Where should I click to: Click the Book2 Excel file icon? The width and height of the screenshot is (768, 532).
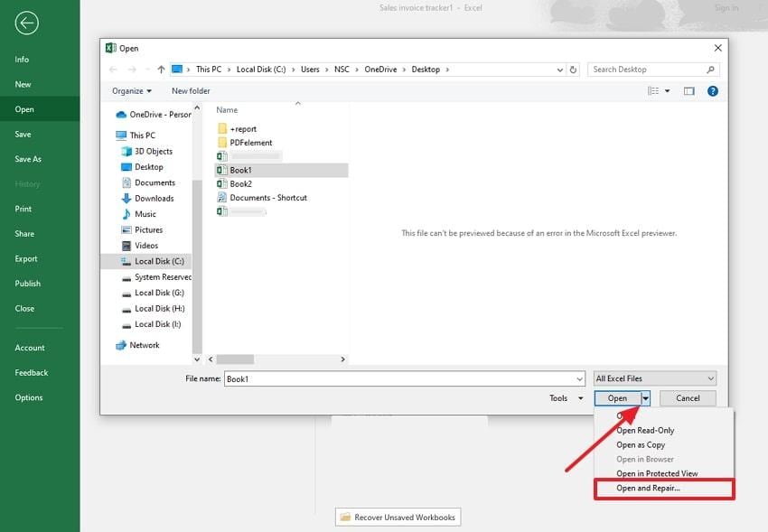222,183
